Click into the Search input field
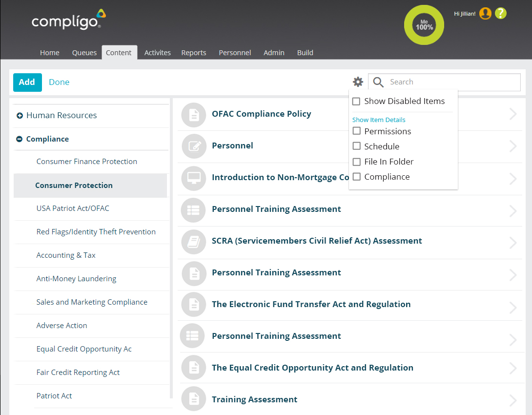The image size is (532, 415). click(x=451, y=82)
